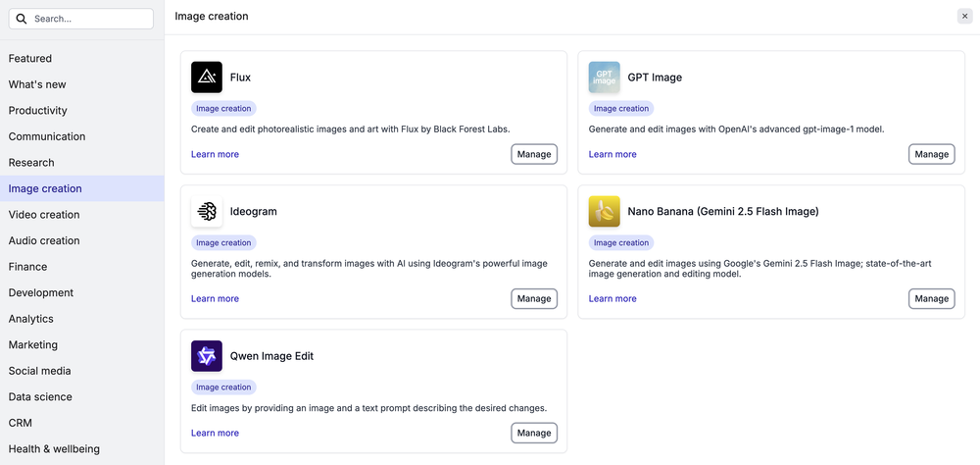Select the Marketing category

82,345
